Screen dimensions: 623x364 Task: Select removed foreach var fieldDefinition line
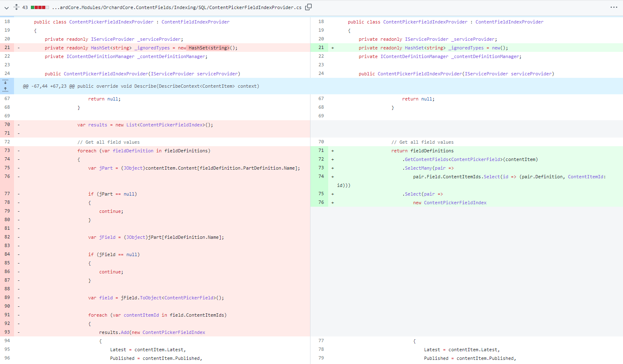144,151
